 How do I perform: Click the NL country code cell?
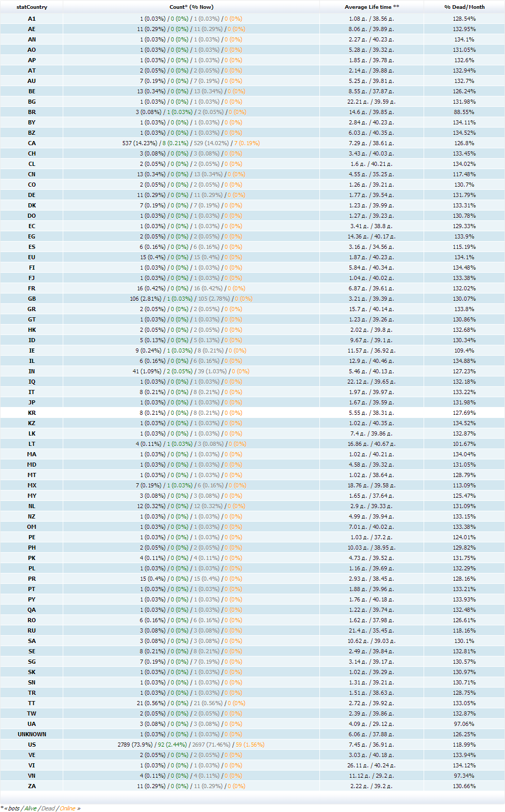pyautogui.click(x=32, y=506)
